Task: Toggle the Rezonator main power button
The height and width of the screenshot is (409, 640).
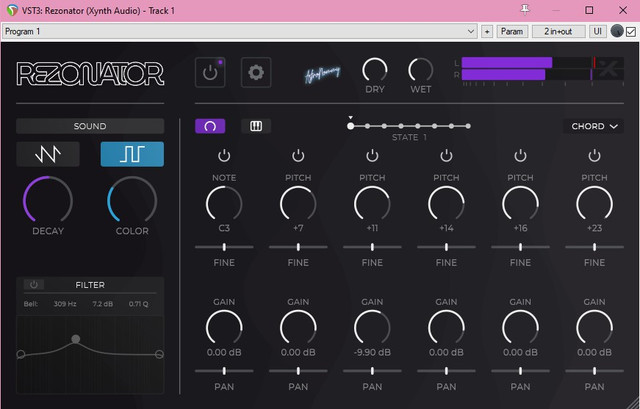Action: pos(210,72)
